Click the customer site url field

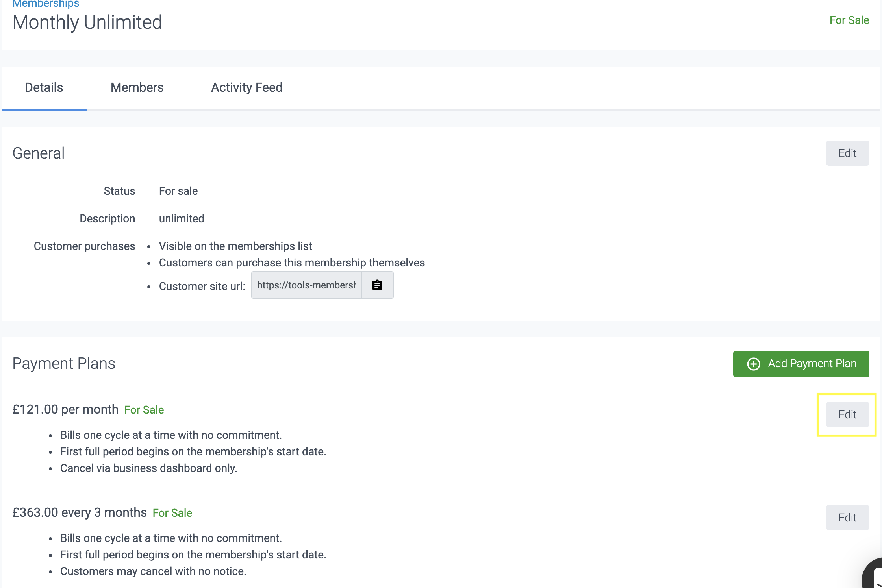306,285
